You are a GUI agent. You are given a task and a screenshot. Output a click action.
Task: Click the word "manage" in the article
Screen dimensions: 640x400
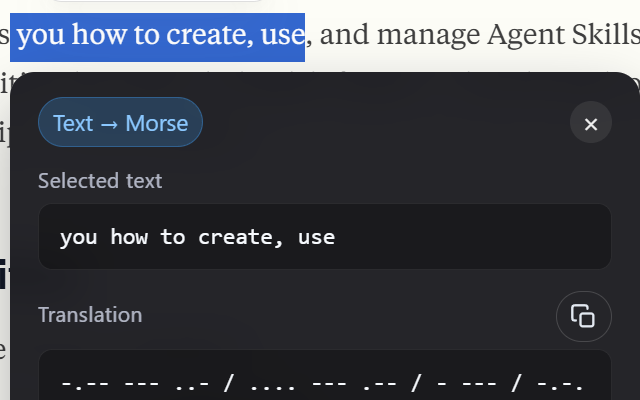[428, 36]
